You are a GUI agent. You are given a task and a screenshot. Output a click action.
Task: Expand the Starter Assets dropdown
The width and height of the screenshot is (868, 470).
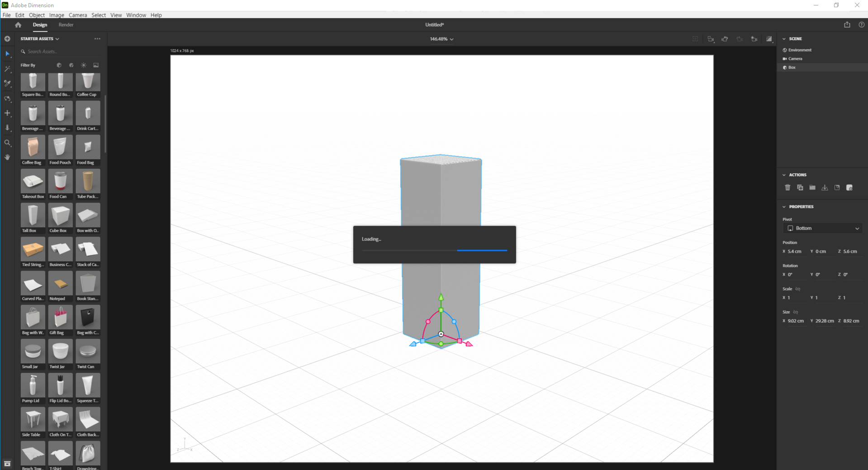point(57,39)
